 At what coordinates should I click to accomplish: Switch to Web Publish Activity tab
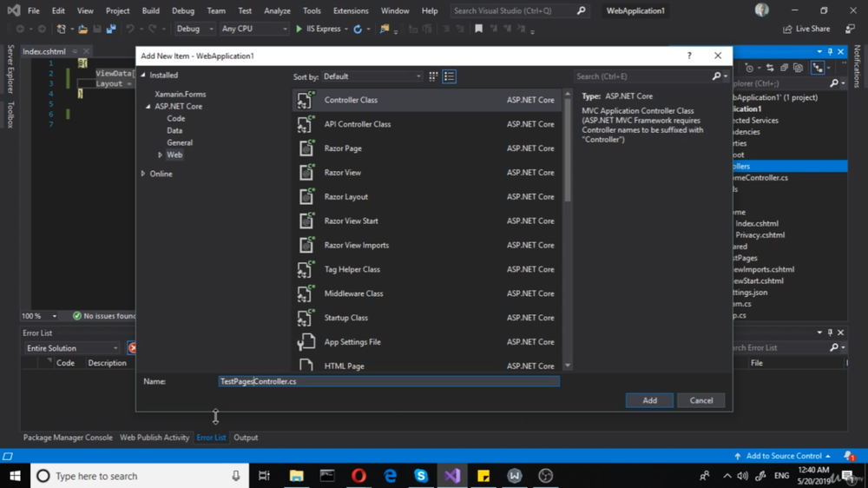[155, 438]
